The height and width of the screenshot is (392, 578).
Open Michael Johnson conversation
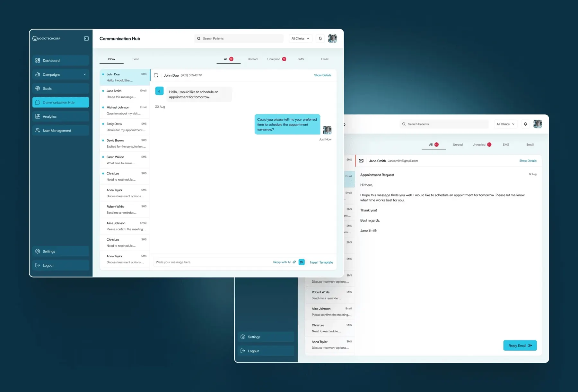tap(125, 110)
